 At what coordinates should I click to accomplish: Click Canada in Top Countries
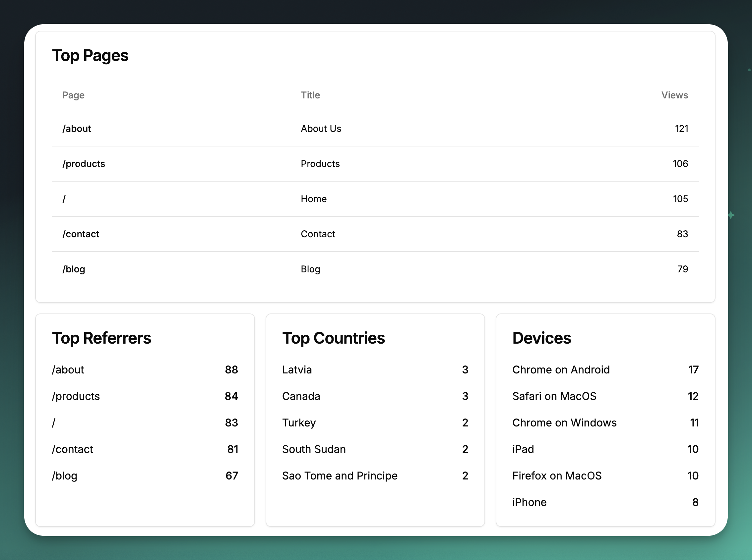pos(301,396)
